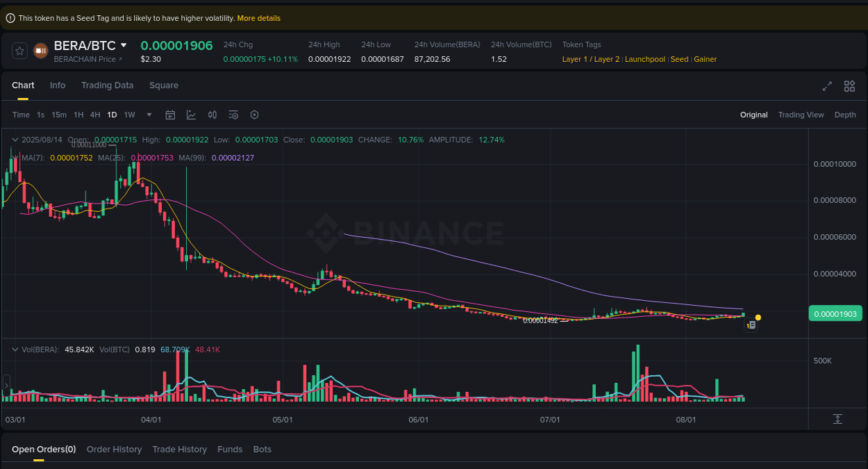Image resolution: width=868 pixels, height=469 pixels.
Task: Switch chart mode to Depth
Action: 845,115
